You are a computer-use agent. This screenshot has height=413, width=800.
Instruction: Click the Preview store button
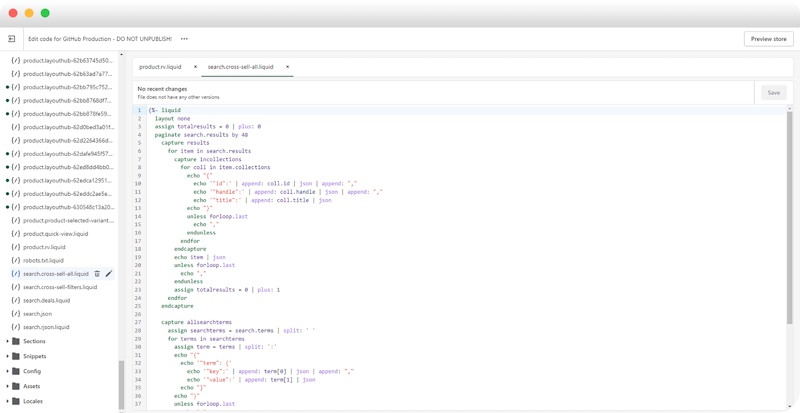(768, 39)
